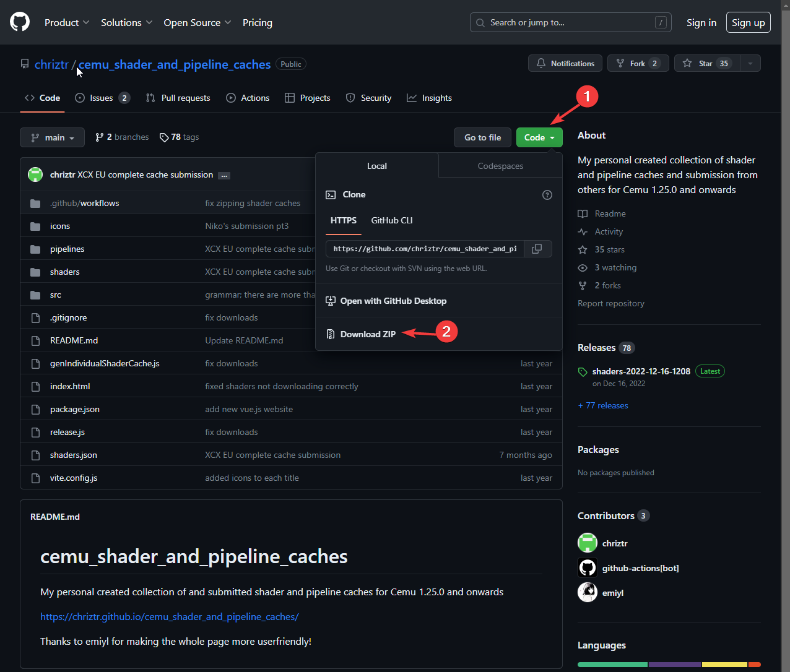
Task: Open cemu_shader_and_pipeline_caches repo name link
Action: point(175,64)
